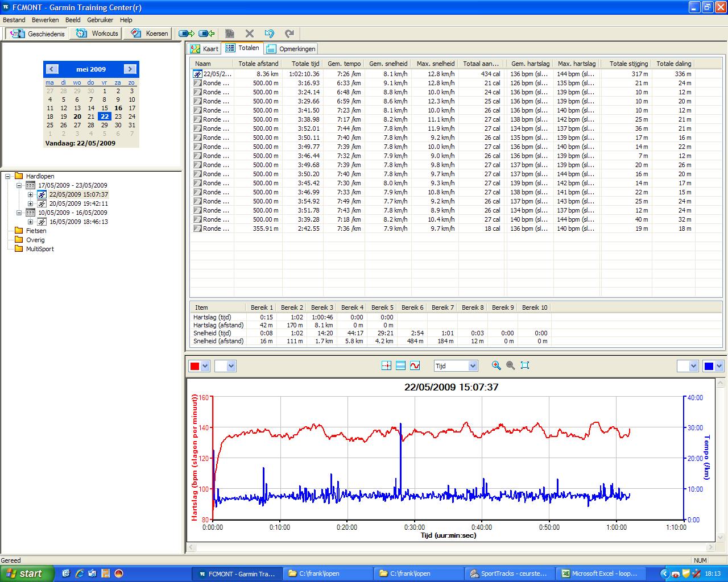Open the Help menu
Screen dimensions: 728x582
click(x=126, y=20)
